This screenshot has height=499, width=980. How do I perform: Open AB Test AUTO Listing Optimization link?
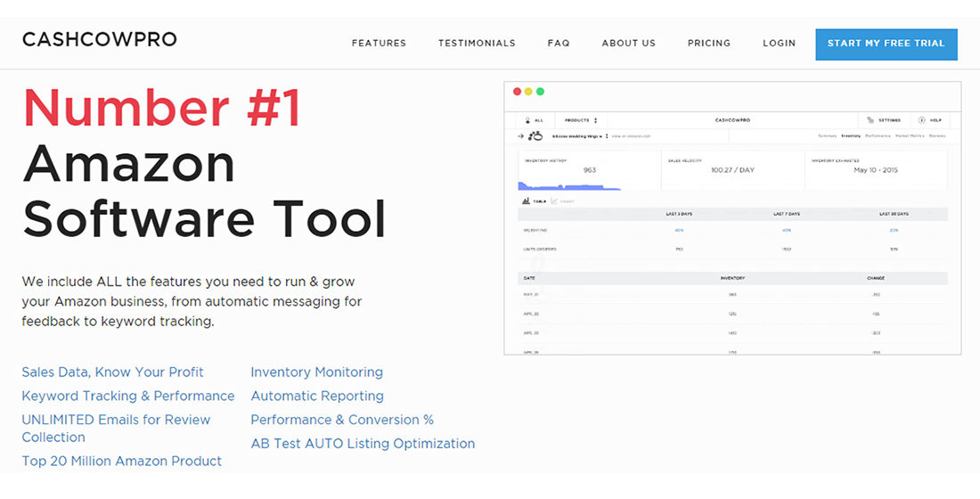coord(363,444)
